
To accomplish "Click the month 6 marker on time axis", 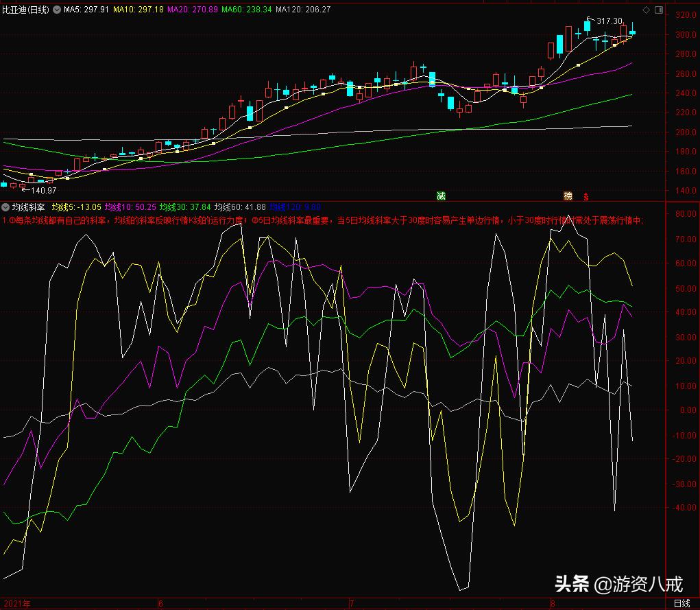I will tap(160, 604).
